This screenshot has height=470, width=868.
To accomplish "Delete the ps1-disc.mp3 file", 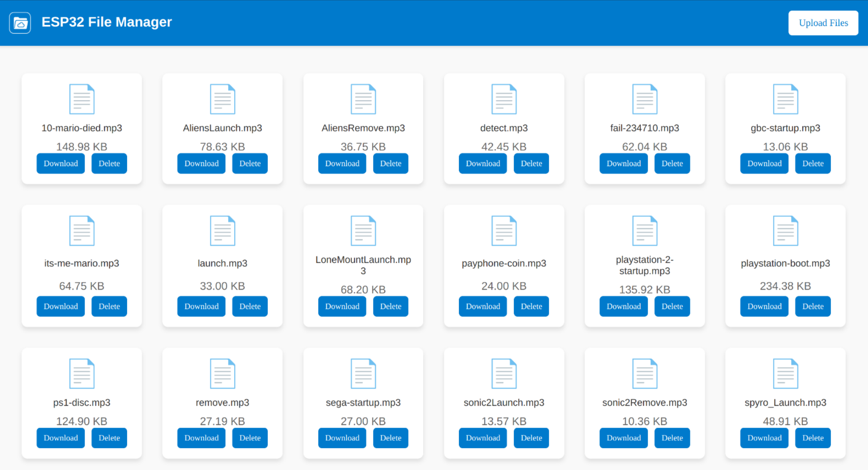I will click(109, 438).
